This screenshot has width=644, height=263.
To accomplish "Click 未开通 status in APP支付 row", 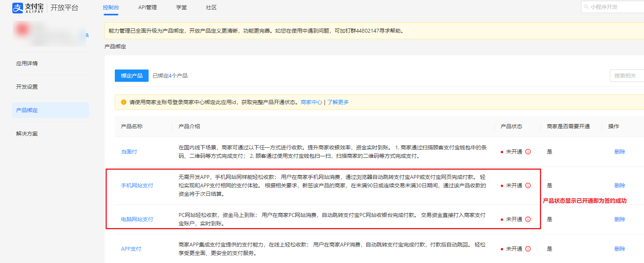I will (514, 249).
